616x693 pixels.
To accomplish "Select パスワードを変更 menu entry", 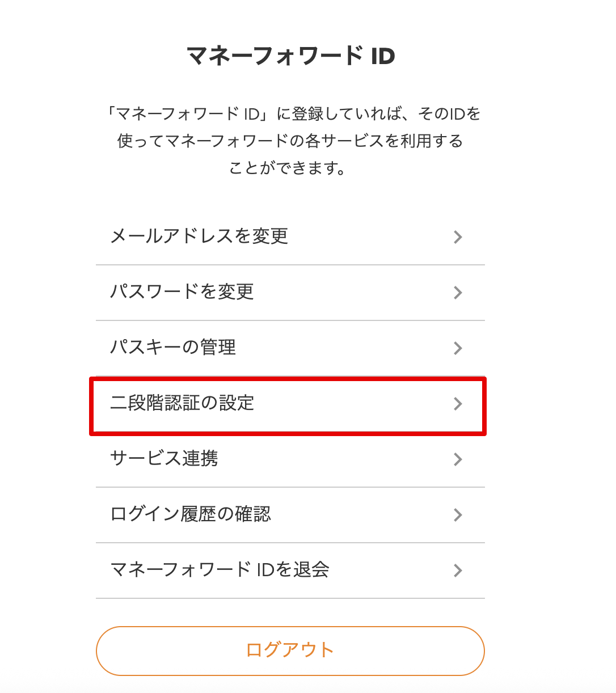I will (182, 292).
